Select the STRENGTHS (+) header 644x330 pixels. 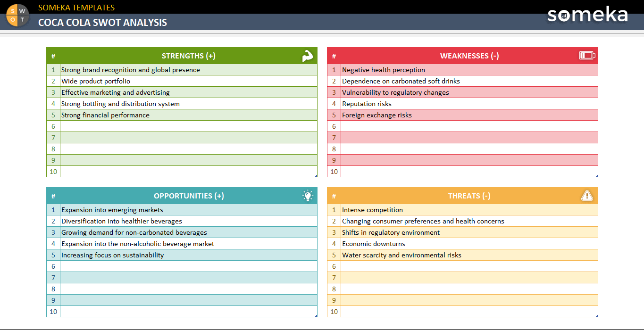click(189, 56)
